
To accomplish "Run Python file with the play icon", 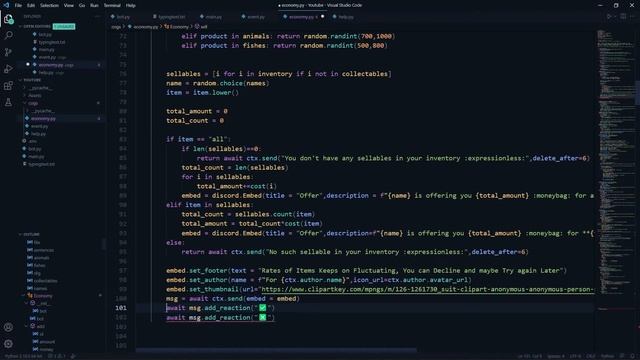I will [609, 17].
